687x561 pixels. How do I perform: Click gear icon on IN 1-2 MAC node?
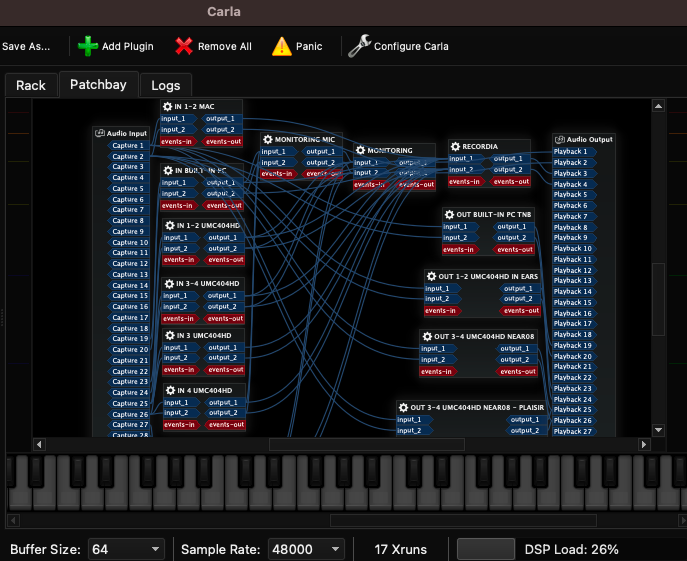click(168, 106)
